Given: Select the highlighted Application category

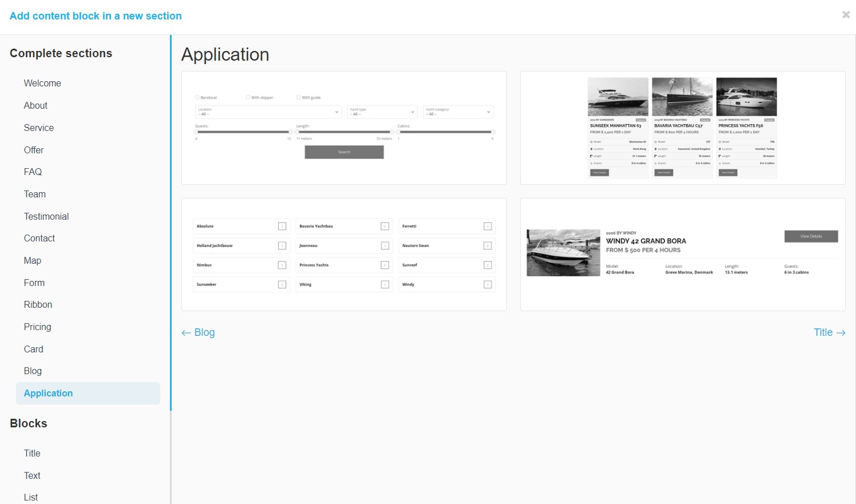Looking at the screenshot, I should 88,393.
